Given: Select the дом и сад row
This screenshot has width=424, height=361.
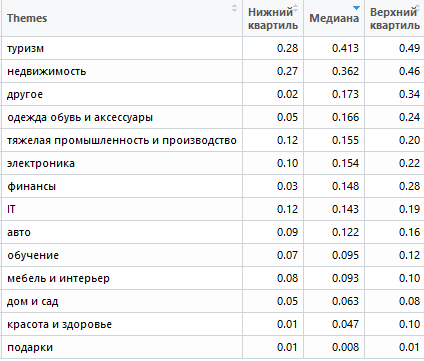Looking at the screenshot, I should 212,301.
